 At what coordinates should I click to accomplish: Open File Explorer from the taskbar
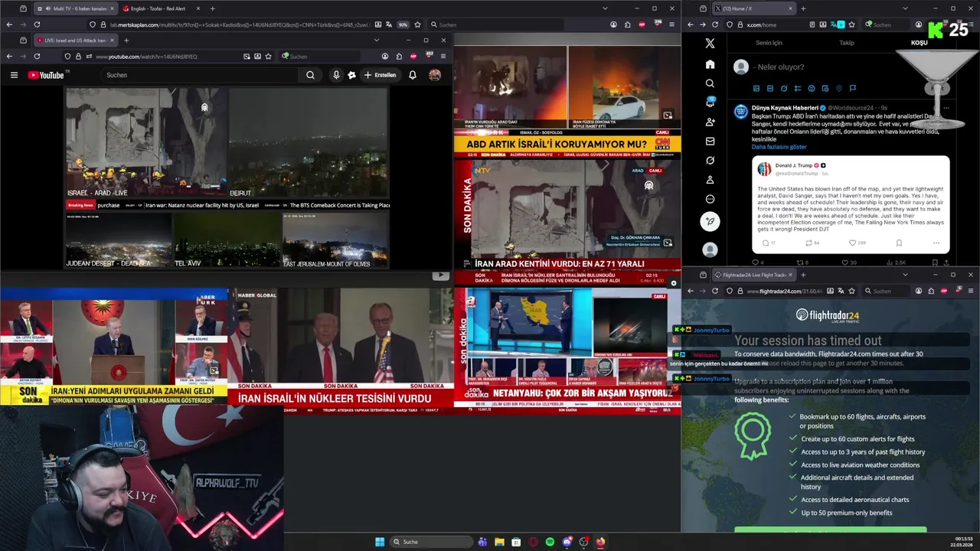tap(499, 542)
